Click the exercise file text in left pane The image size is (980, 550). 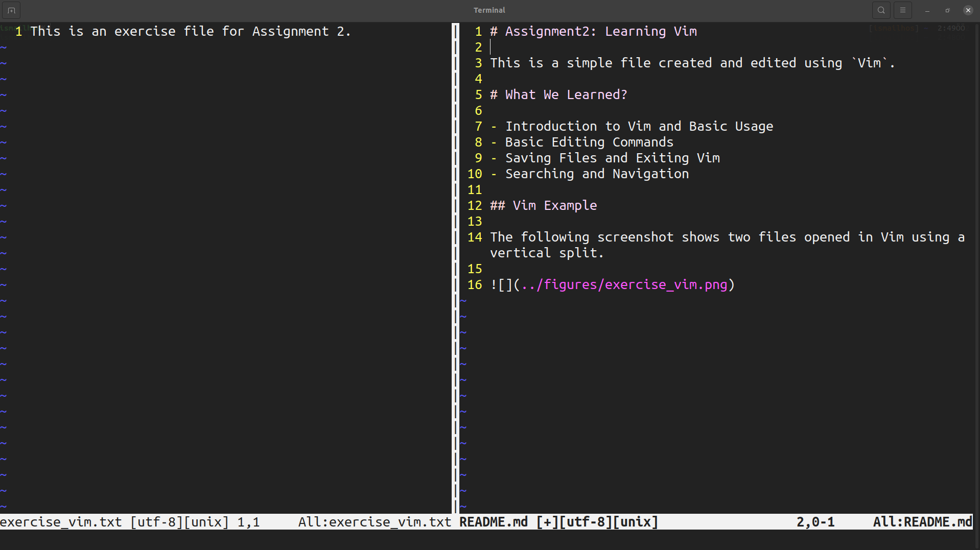[190, 32]
